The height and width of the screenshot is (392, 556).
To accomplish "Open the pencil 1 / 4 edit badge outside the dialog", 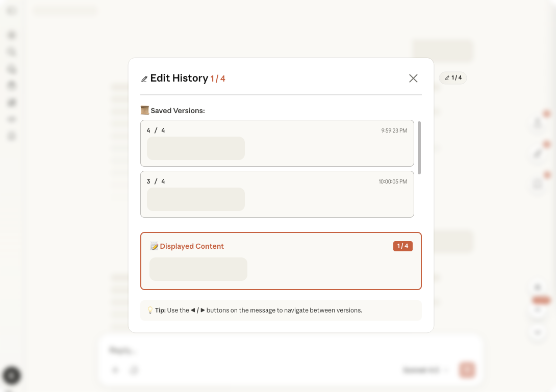I will (453, 78).
